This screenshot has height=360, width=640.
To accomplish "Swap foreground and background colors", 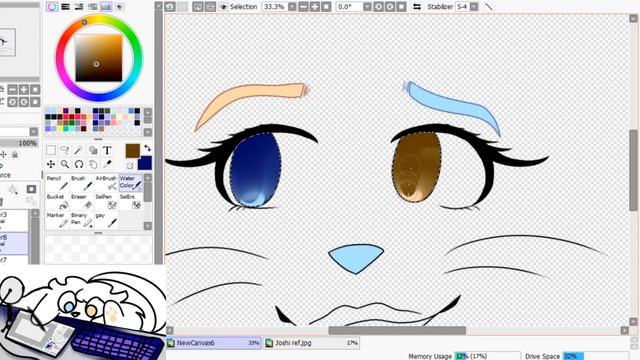I will point(147,148).
